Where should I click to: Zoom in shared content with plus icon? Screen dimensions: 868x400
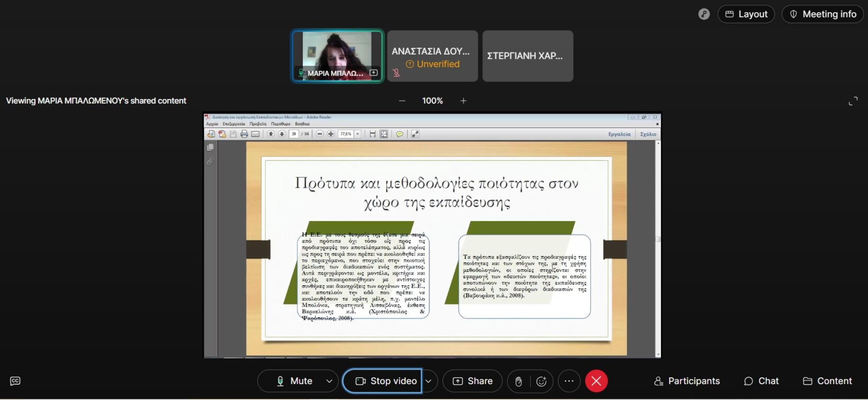click(463, 101)
